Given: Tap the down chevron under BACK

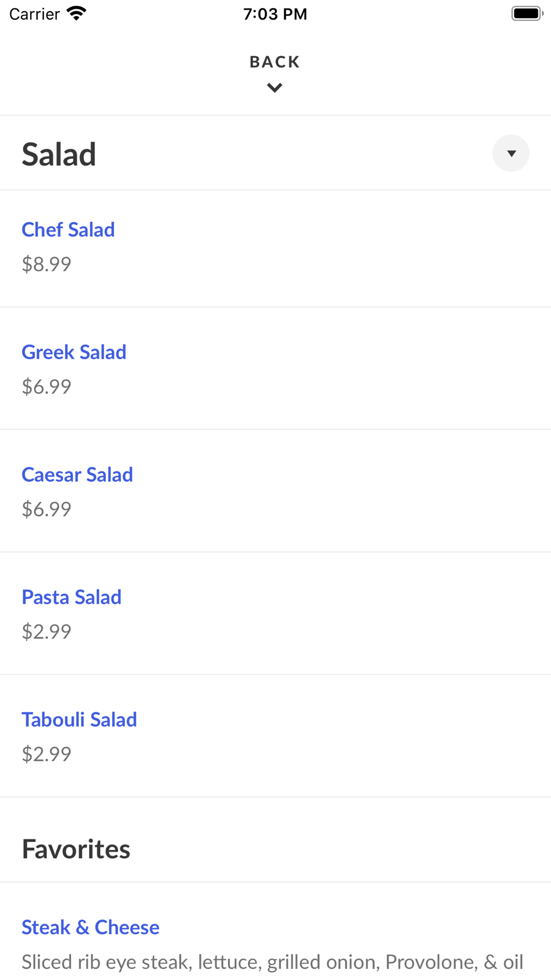Looking at the screenshot, I should pos(274,88).
